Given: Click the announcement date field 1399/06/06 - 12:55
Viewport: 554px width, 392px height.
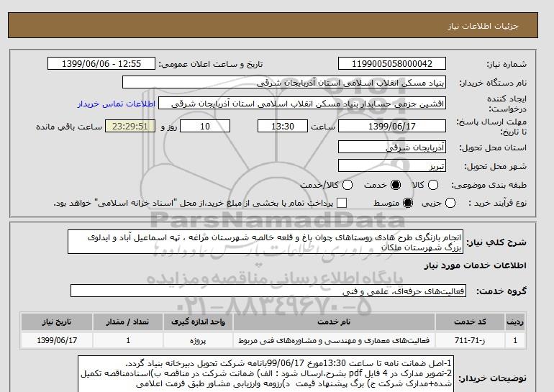Looking at the screenshot, I should (101, 63).
